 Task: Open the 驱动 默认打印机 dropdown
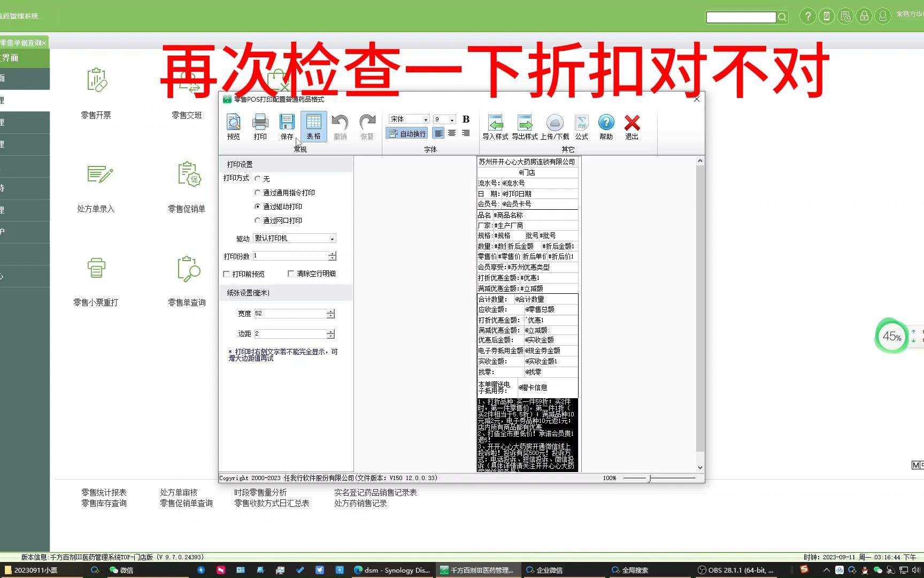point(332,239)
